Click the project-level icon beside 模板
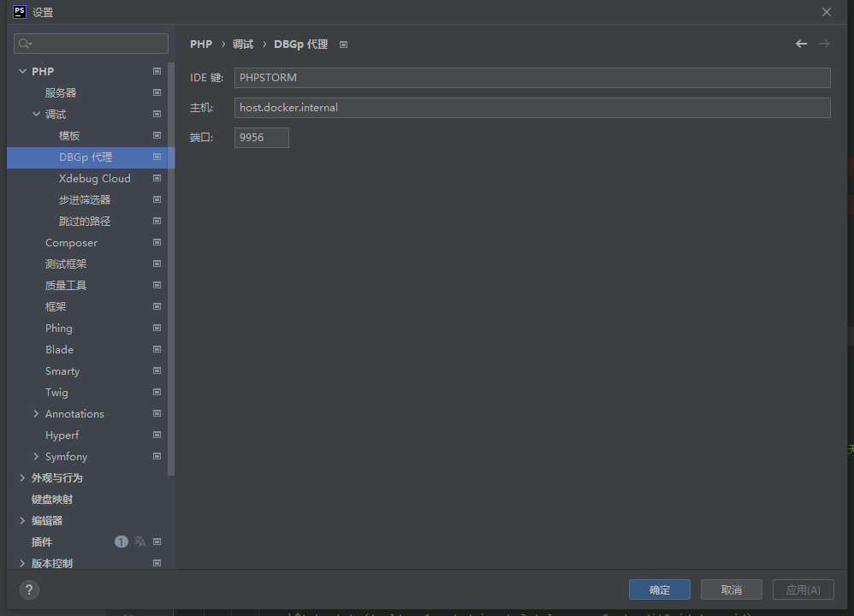 [x=157, y=135]
